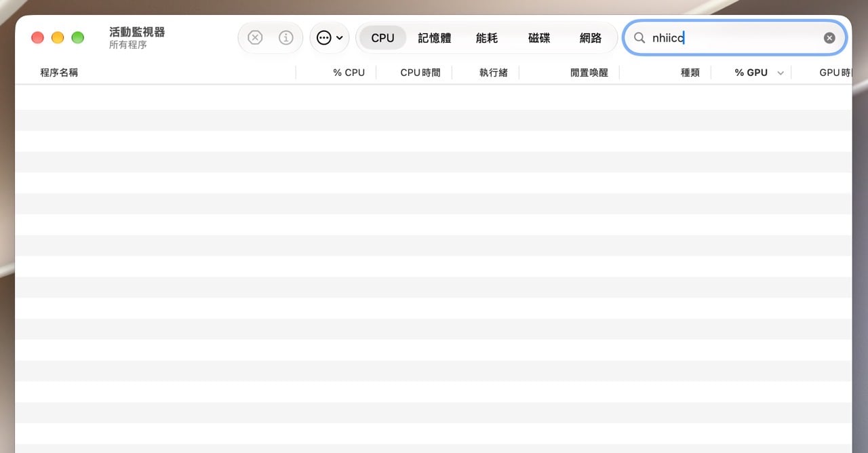Image resolution: width=868 pixels, height=453 pixels.
Task: Switch to the 記憶體 tab
Action: [435, 38]
